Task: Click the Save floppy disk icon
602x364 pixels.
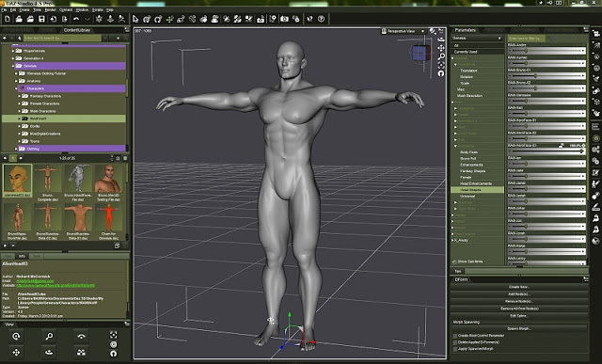Action: (x=41, y=19)
